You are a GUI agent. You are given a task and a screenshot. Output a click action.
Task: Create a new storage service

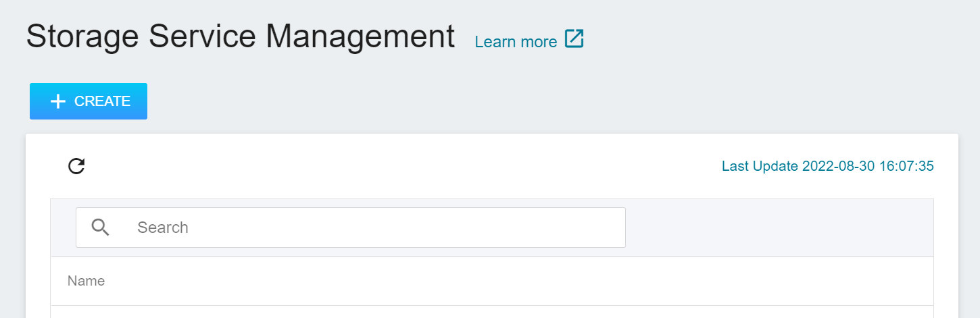(x=89, y=101)
